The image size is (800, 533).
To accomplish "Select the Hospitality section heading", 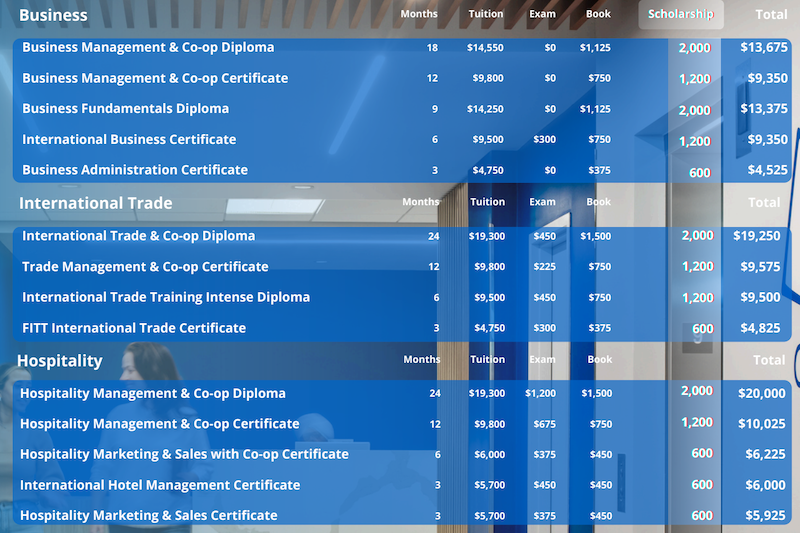I will (60, 361).
